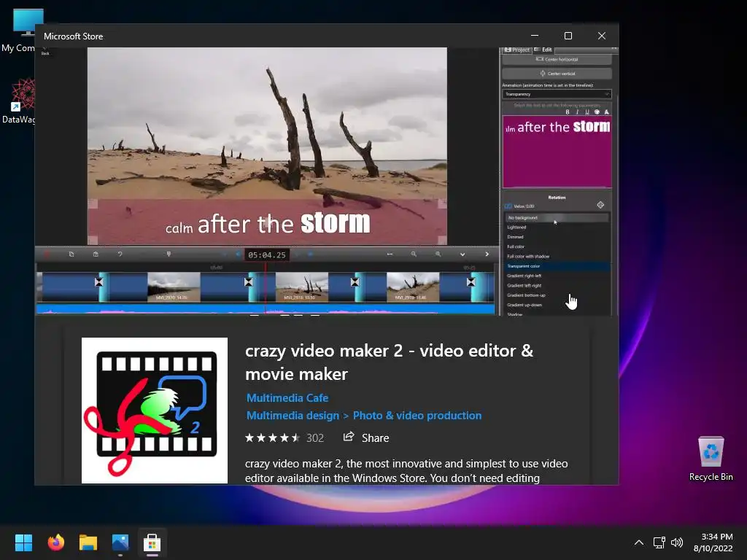This screenshot has width=747, height=560.
Task: Click the copy icon on timeline toolbar
Action: 71,254
